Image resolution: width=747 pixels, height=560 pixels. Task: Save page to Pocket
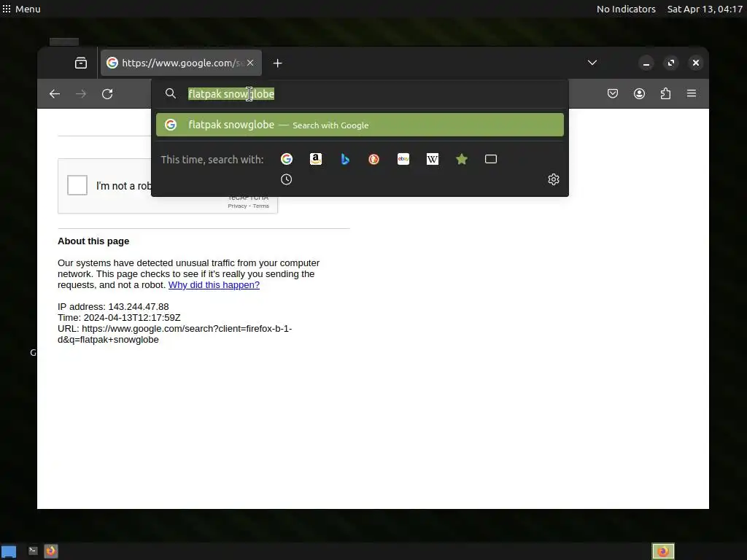(x=613, y=94)
